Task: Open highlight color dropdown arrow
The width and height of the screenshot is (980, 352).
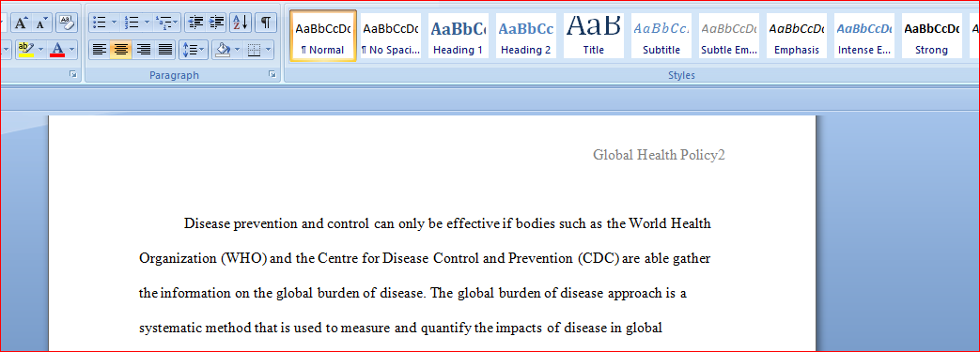Action: click(x=40, y=49)
